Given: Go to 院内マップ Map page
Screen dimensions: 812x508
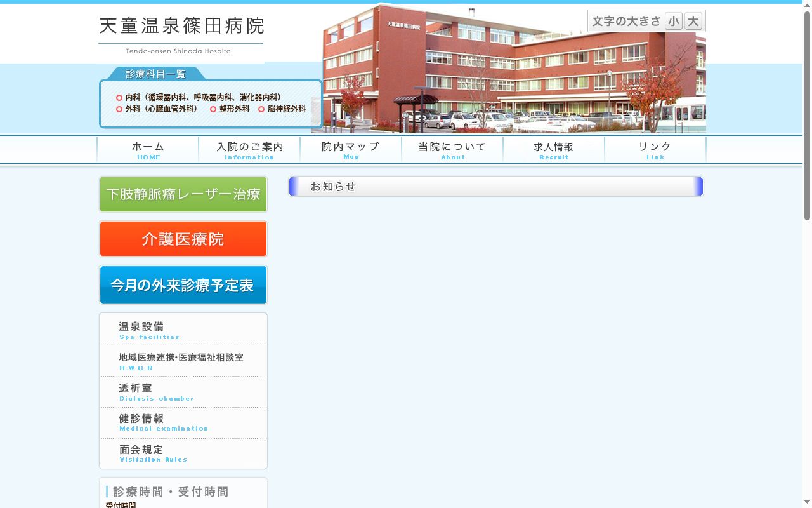Looking at the screenshot, I should (x=351, y=150).
